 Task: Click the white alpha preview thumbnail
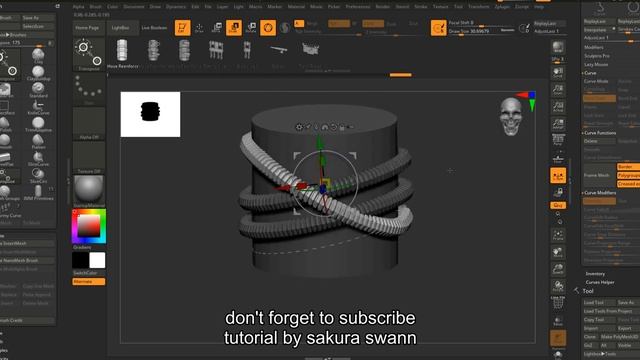coord(150,114)
